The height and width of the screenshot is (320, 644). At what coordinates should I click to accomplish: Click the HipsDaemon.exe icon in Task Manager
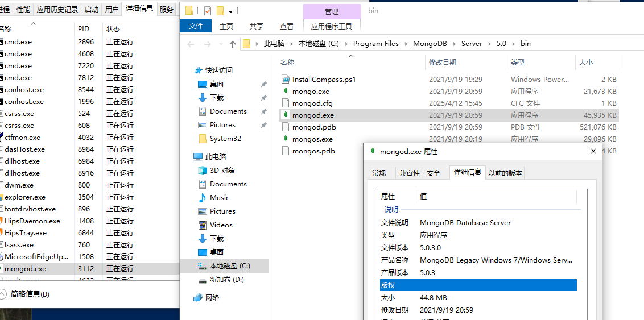1,221
